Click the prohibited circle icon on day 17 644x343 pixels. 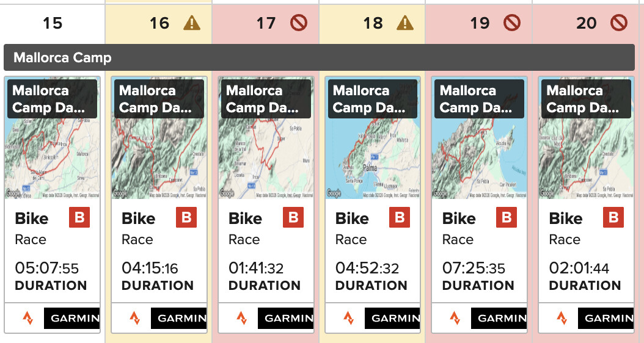(x=299, y=23)
